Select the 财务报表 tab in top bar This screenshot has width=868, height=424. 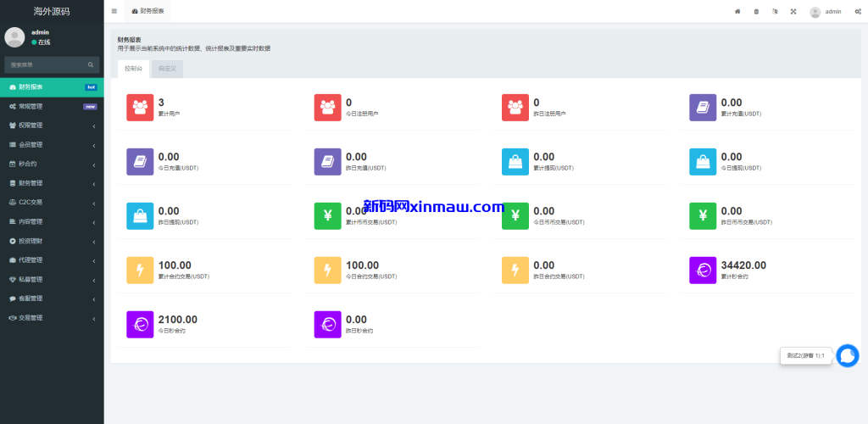tap(148, 12)
